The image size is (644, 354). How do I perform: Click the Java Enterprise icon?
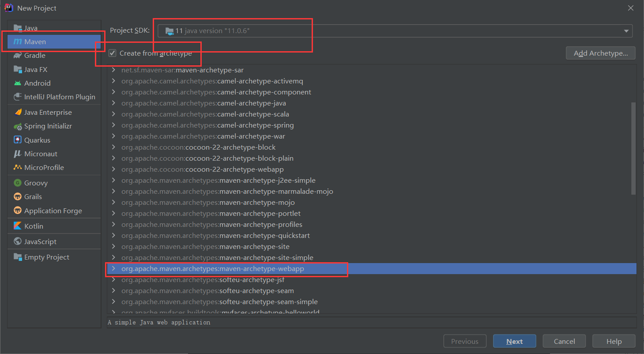click(x=18, y=112)
